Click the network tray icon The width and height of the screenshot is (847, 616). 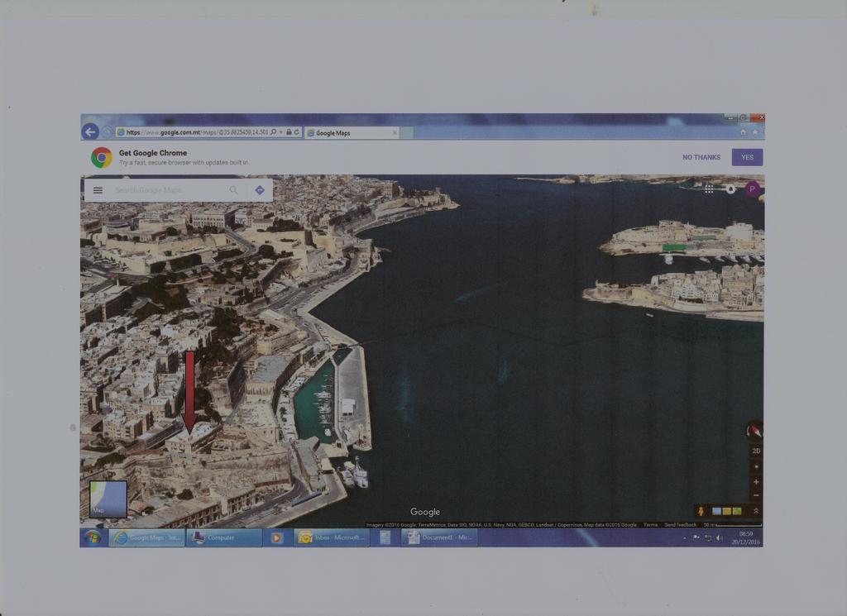click(x=708, y=538)
